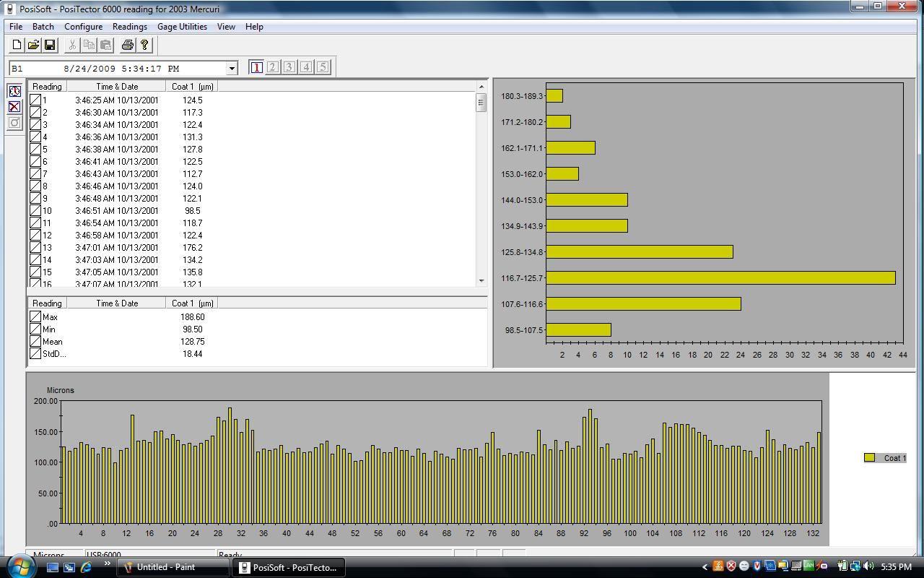Select batch number 4 button

pyautogui.click(x=306, y=67)
